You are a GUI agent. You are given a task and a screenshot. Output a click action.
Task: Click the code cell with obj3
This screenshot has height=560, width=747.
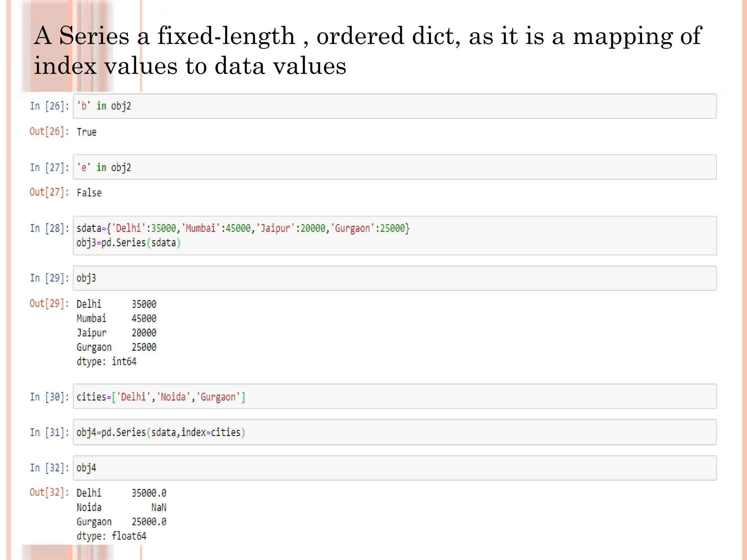[395, 278]
